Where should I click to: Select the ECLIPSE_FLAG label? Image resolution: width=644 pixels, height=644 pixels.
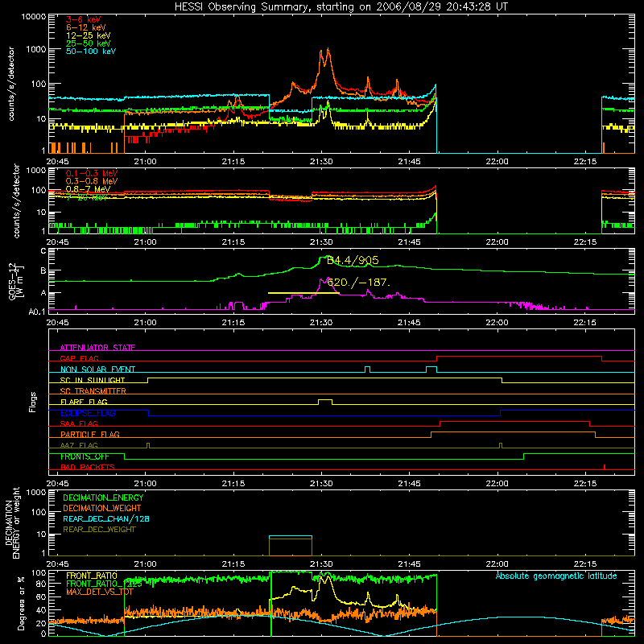point(88,413)
